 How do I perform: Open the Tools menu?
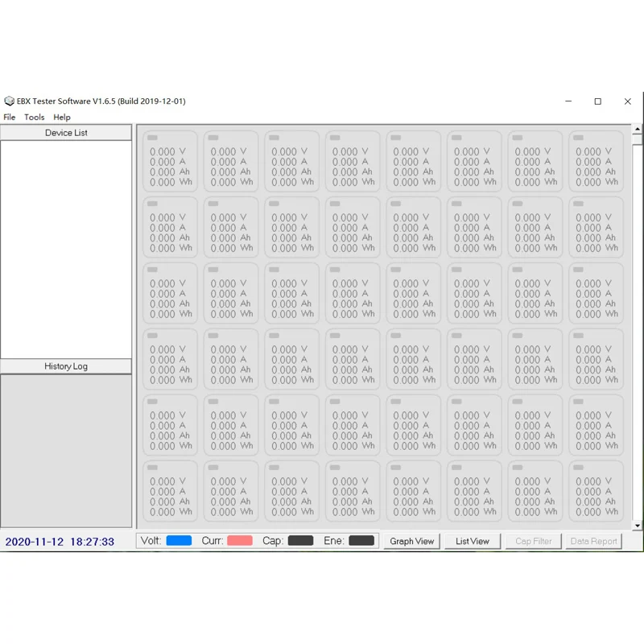[x=34, y=117]
